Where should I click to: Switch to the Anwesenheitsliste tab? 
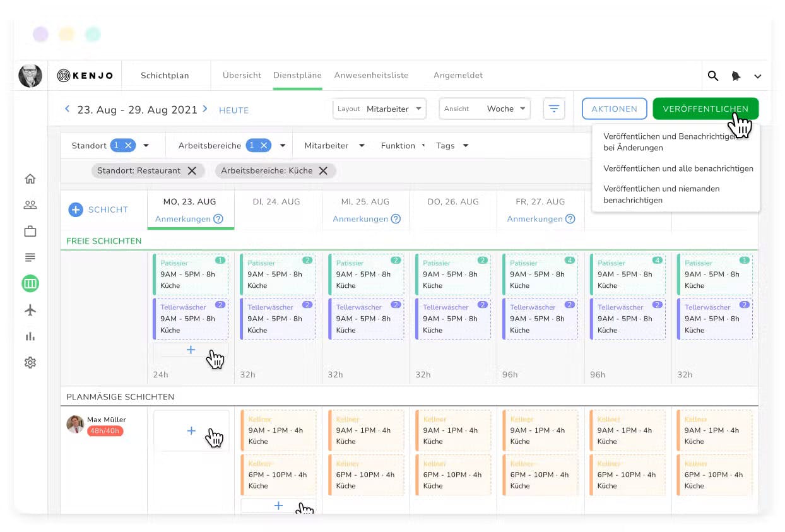coord(371,75)
